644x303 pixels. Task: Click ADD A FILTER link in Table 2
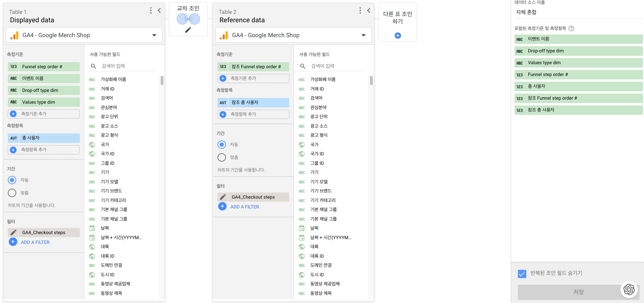pyautogui.click(x=245, y=207)
